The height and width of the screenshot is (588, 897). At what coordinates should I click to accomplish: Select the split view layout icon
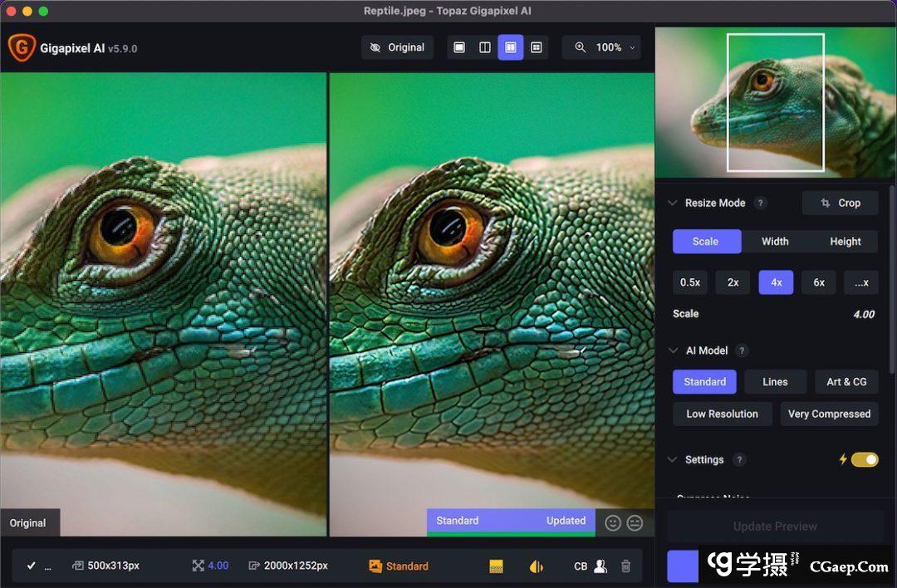click(485, 47)
